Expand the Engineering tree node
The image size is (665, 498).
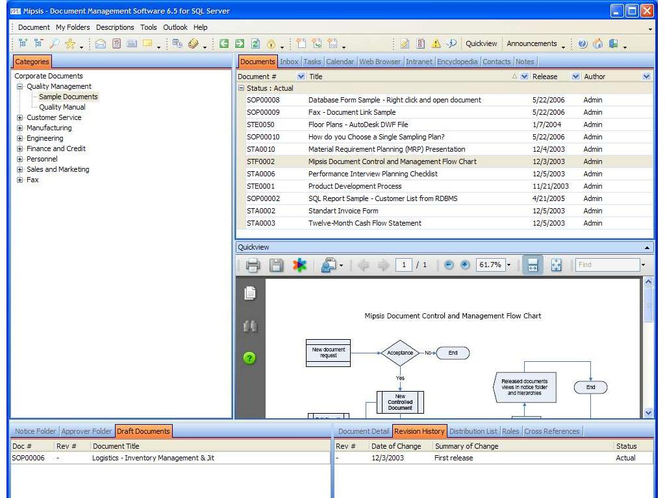20,138
